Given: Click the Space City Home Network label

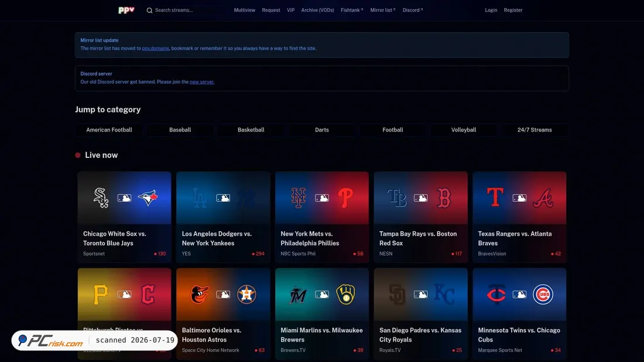Looking at the screenshot, I should (x=210, y=350).
